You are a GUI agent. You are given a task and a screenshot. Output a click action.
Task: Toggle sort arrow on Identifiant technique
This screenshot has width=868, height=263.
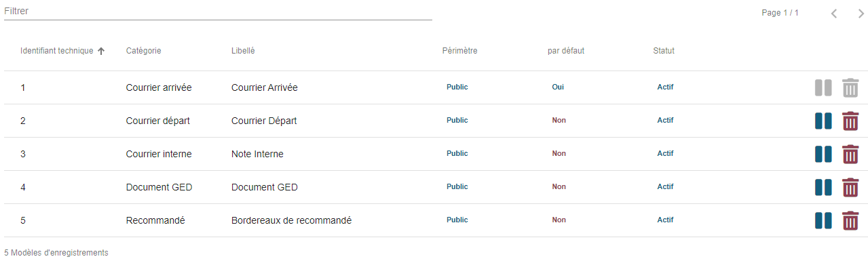[101, 51]
